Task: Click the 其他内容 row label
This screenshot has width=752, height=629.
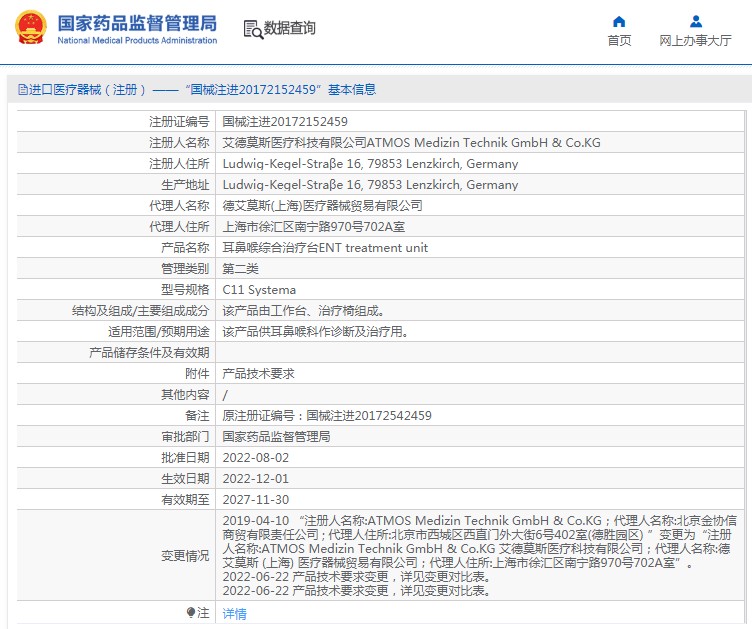Action: [185, 395]
